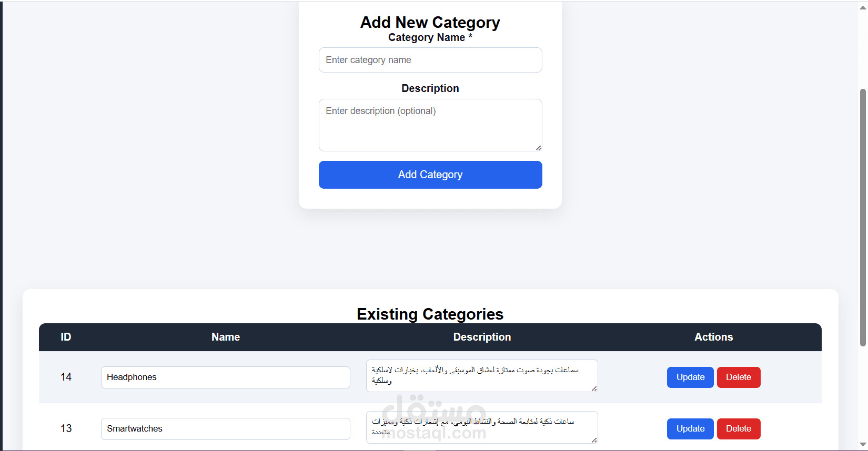Image resolution: width=868 pixels, height=451 pixels.
Task: Click the Headphones description textarea
Action: [x=481, y=376]
